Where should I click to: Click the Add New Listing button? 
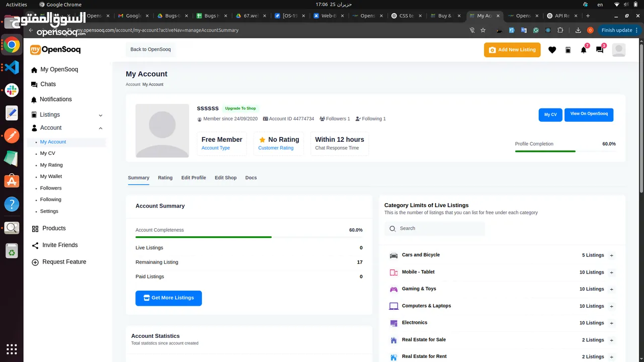coord(512,50)
